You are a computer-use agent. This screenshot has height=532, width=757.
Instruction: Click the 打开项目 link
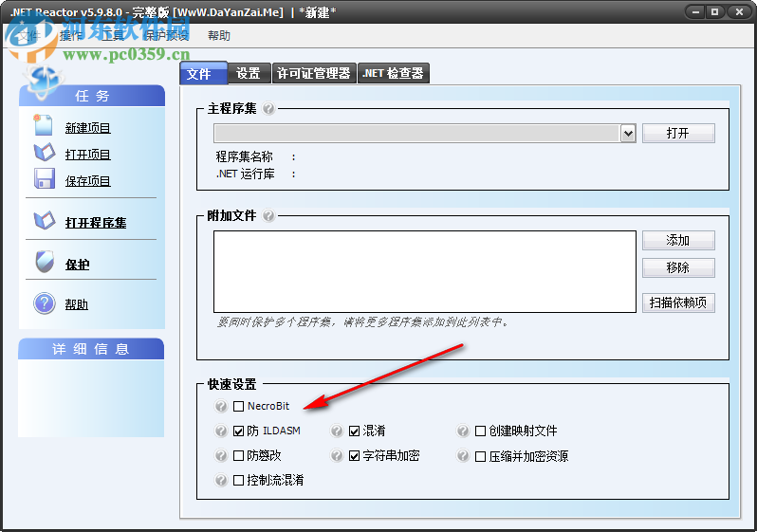pos(88,155)
